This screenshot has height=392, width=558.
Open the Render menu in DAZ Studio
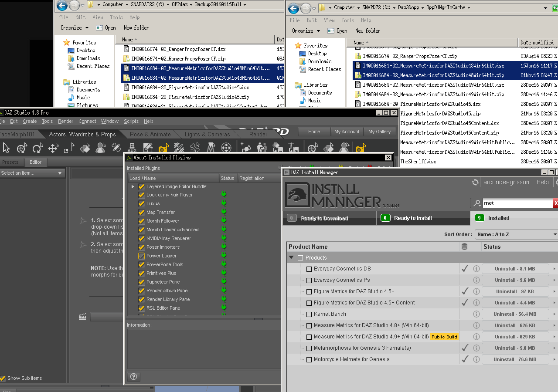(66, 121)
